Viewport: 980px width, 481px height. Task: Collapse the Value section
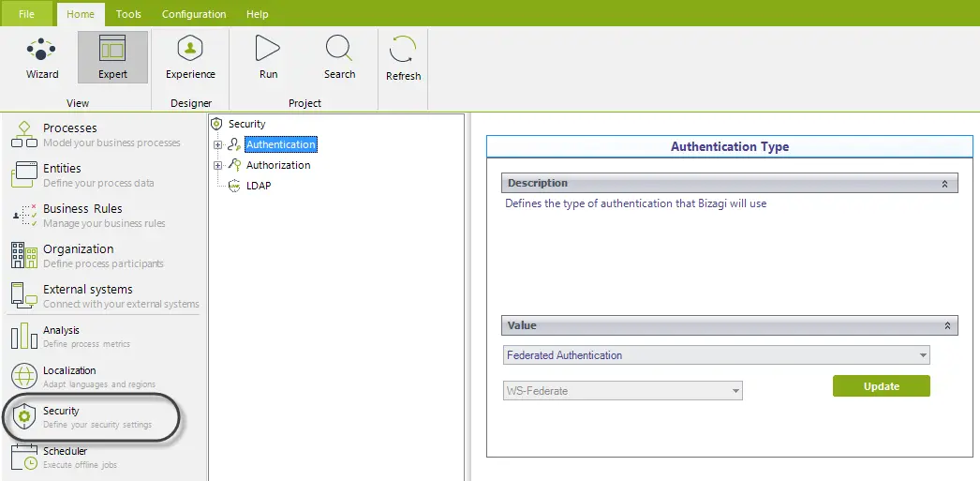coord(947,326)
